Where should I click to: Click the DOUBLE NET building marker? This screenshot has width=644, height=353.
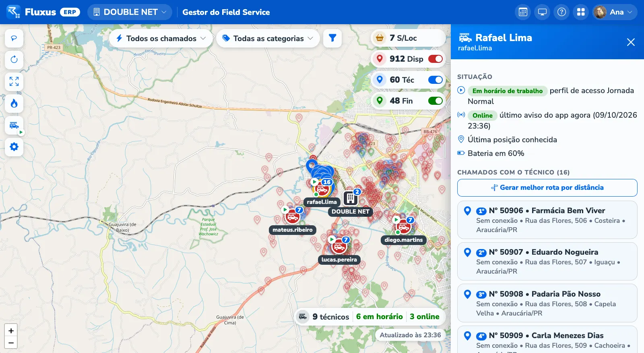[x=351, y=198]
